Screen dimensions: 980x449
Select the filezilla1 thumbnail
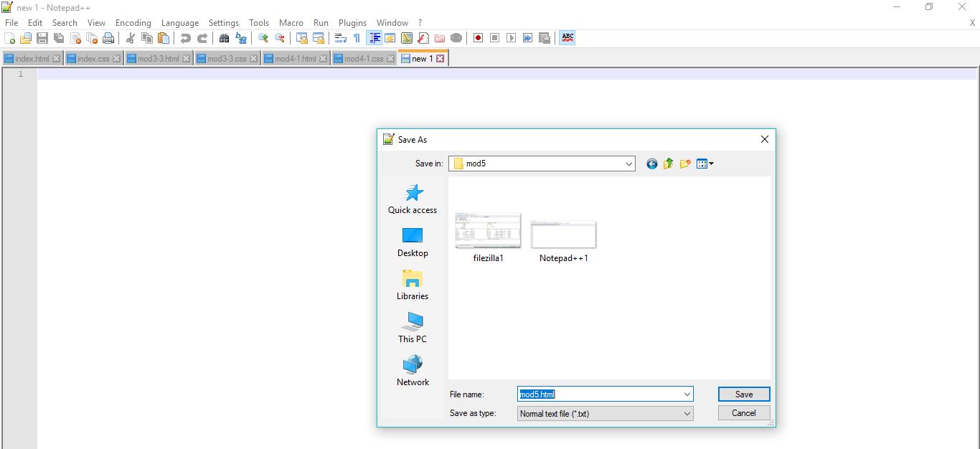click(x=489, y=237)
